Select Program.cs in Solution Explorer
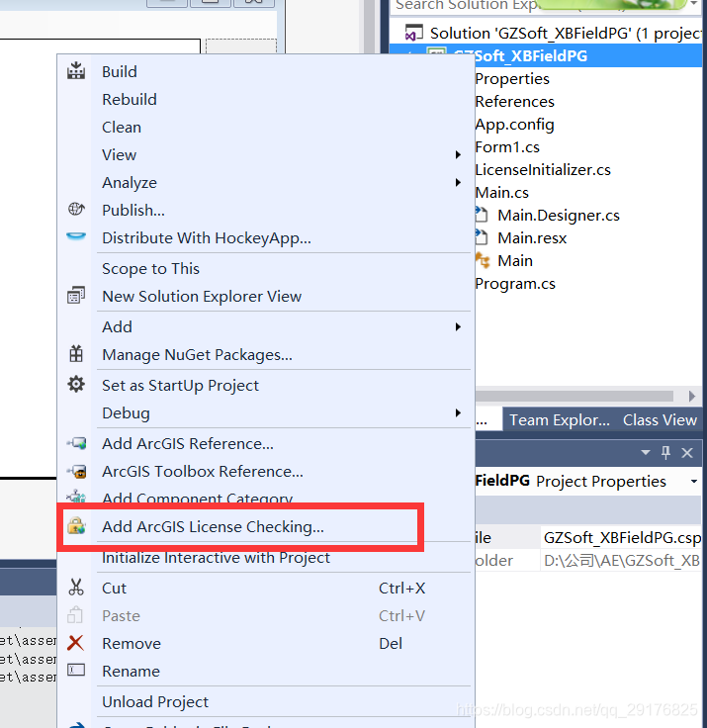 [515, 284]
